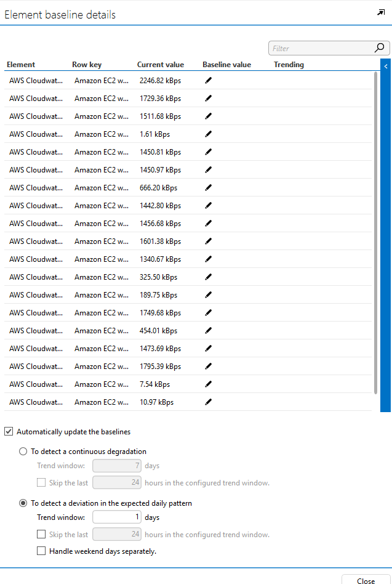Select the 454.01 kBps value cell

[158, 331]
